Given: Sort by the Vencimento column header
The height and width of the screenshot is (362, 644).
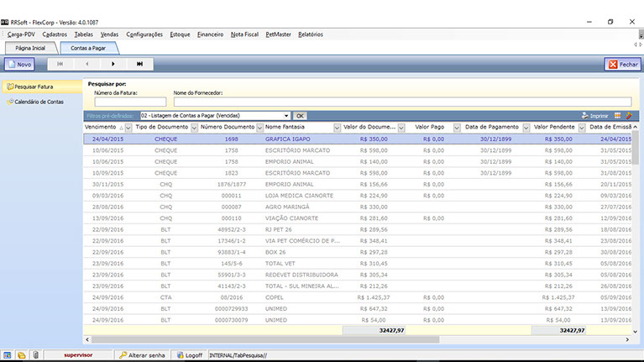Looking at the screenshot, I should [x=101, y=127].
